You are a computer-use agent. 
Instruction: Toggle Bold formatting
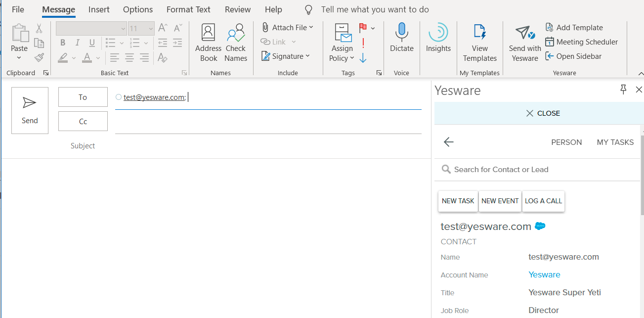click(63, 43)
